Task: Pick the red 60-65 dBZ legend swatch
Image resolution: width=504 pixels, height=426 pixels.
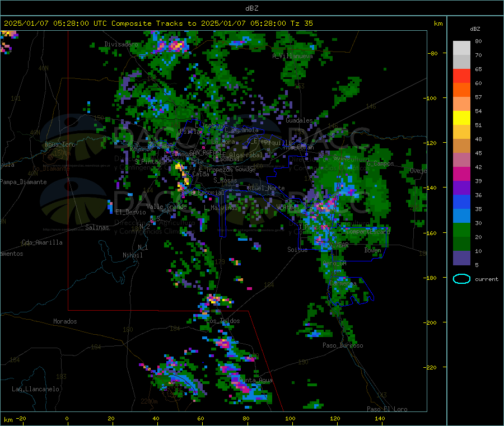Action: tap(461, 76)
